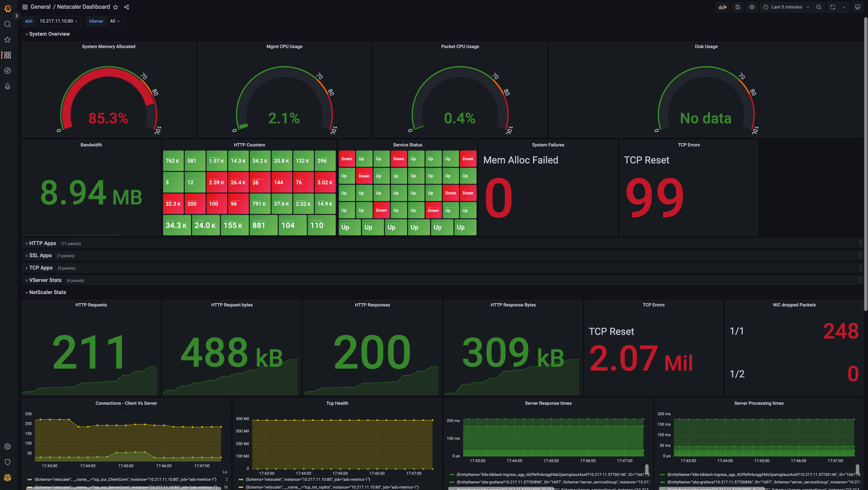Add a new panel to dashboard
868x490 pixels.
click(722, 7)
